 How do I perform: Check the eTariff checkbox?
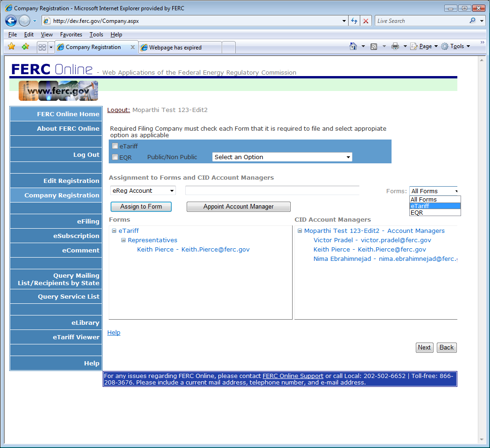coord(115,146)
